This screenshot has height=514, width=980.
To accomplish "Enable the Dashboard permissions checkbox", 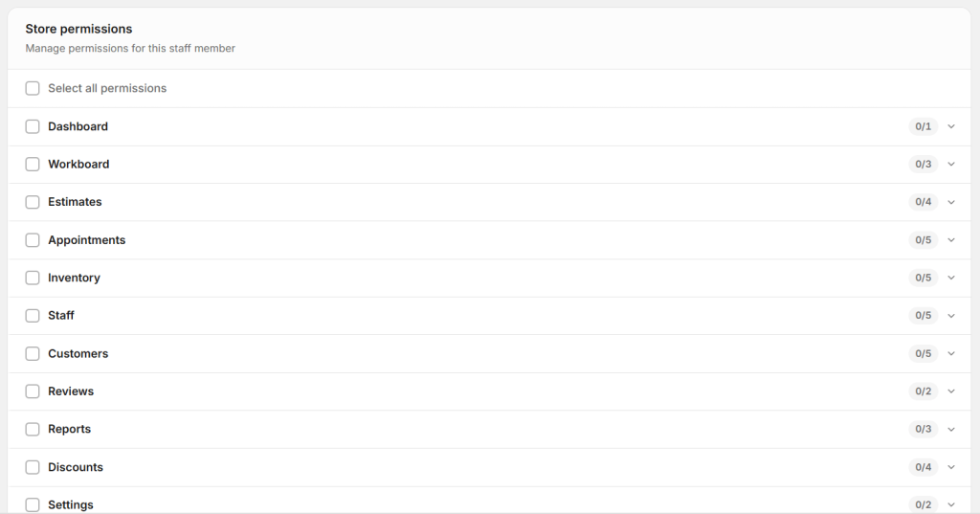I will [x=33, y=126].
